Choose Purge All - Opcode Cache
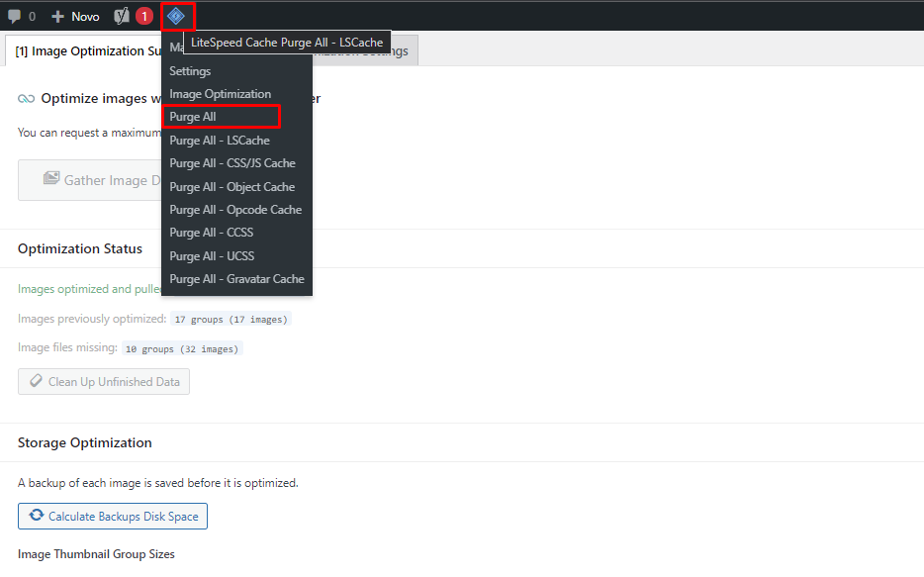This screenshot has width=924, height=577. click(235, 210)
